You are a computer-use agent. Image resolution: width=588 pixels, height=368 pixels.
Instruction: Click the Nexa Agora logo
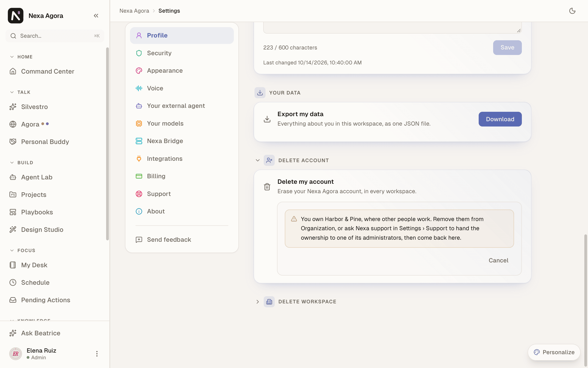[16, 16]
